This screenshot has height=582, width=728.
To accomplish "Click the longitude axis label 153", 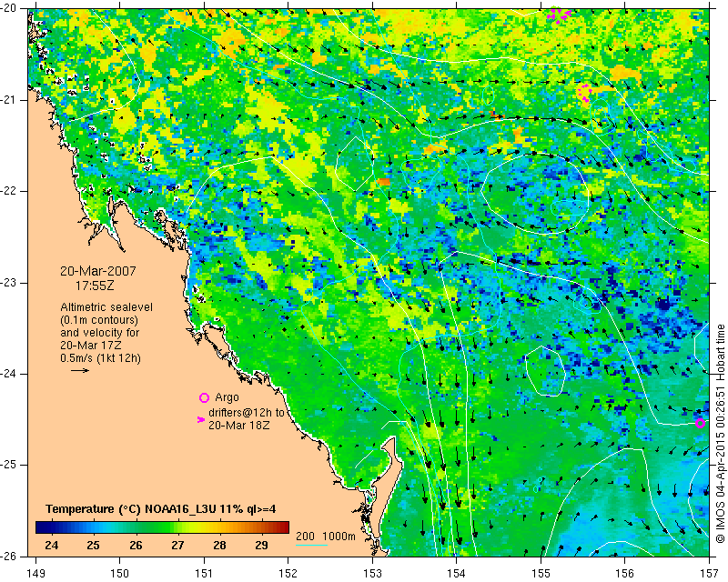I will [372, 573].
